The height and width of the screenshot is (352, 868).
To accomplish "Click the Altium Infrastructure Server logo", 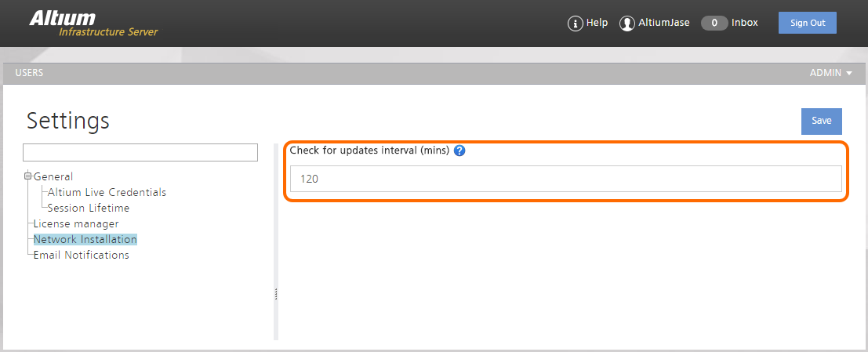I will point(93,24).
